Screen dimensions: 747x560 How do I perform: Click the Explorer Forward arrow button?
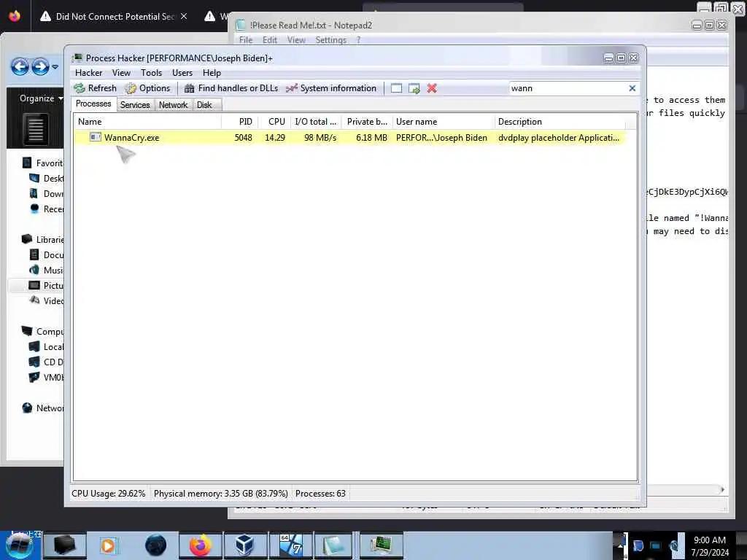coord(41,66)
